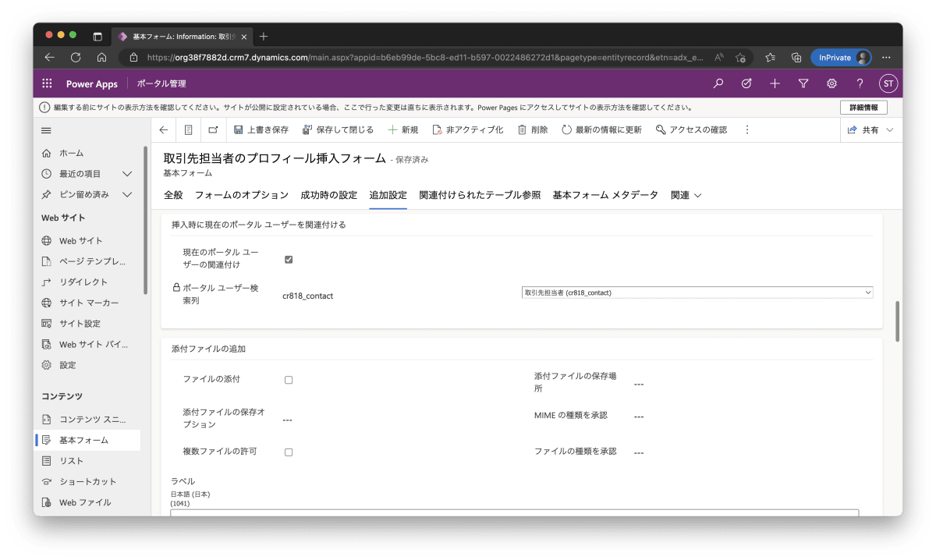Open the Power Apps app launcher grid

pyautogui.click(x=47, y=83)
